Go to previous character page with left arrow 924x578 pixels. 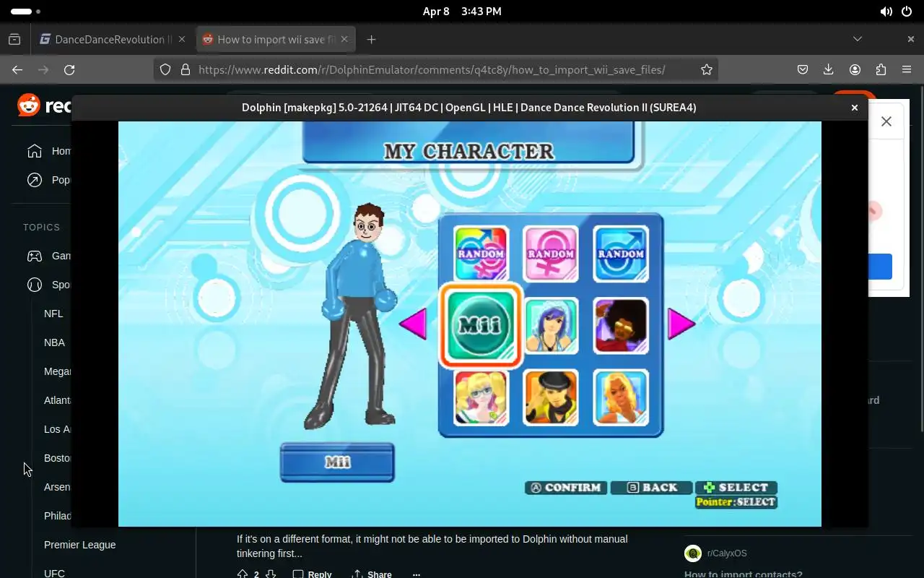click(414, 324)
